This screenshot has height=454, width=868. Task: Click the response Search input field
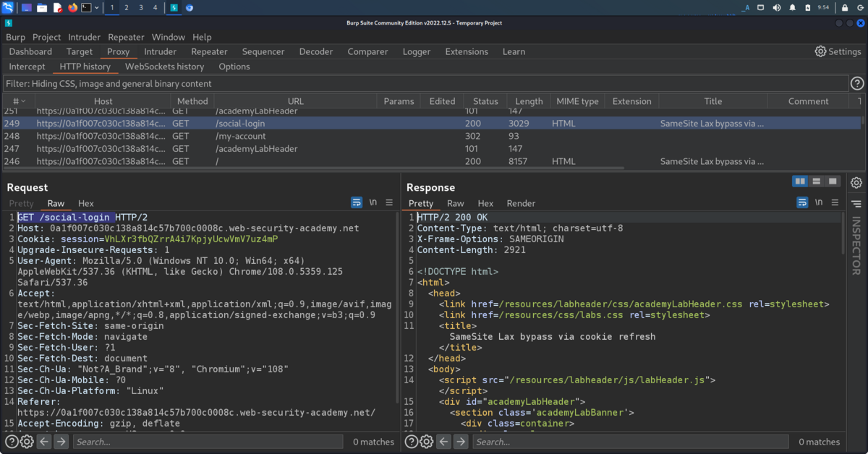[x=631, y=441]
